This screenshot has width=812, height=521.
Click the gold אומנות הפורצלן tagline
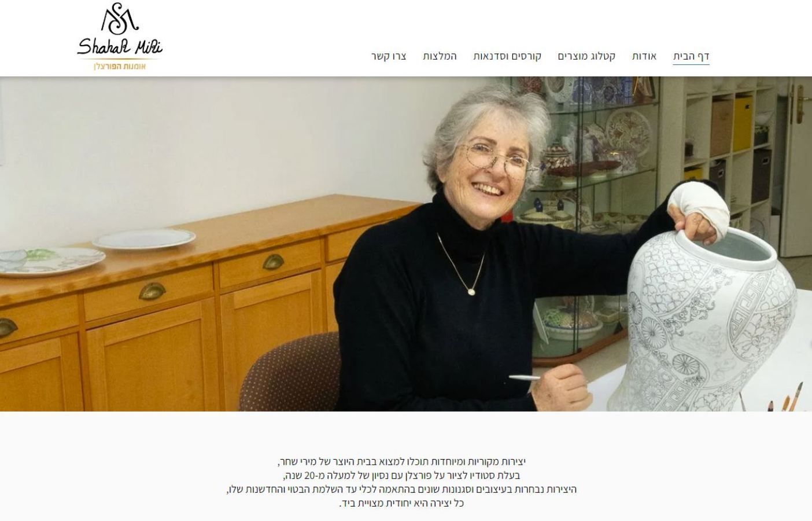[120, 66]
